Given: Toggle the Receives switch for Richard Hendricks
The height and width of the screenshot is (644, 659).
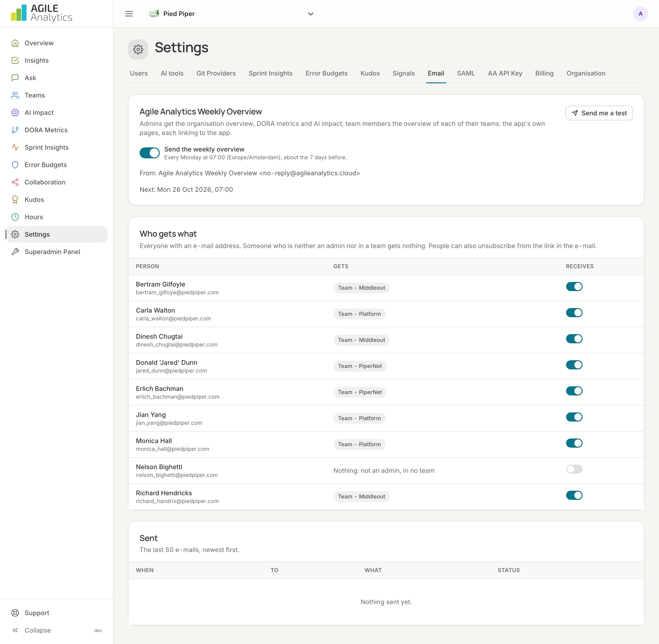Looking at the screenshot, I should (574, 495).
